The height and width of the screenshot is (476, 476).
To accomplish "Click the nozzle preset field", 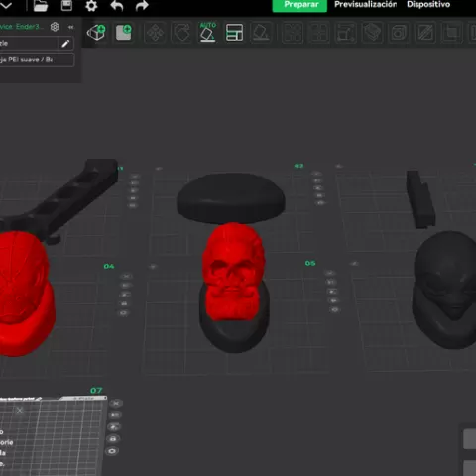I will pos(29,44).
